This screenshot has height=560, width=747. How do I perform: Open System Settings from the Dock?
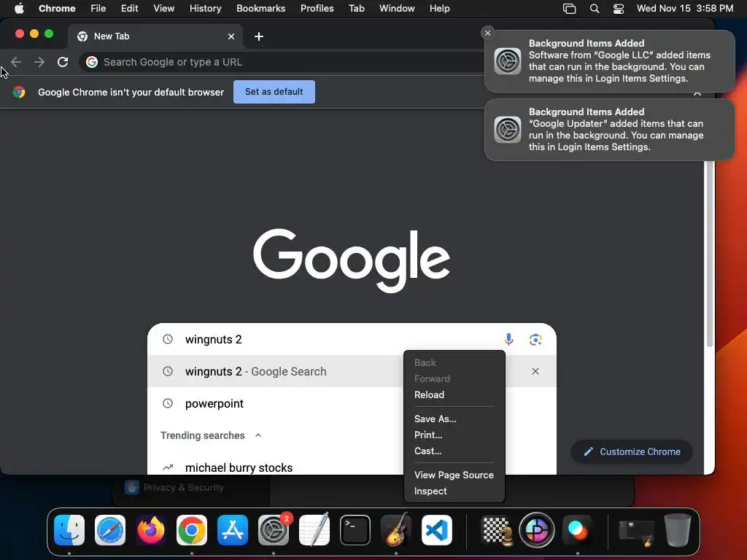point(274,529)
